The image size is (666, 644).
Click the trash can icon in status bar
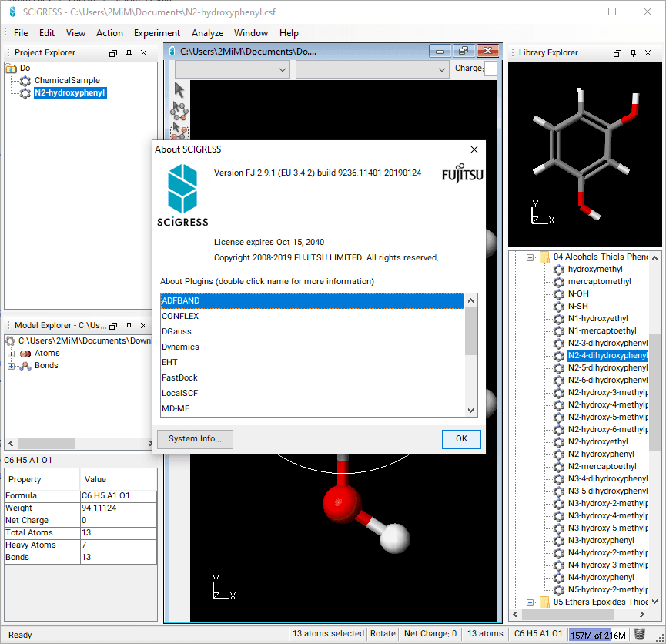click(639, 635)
